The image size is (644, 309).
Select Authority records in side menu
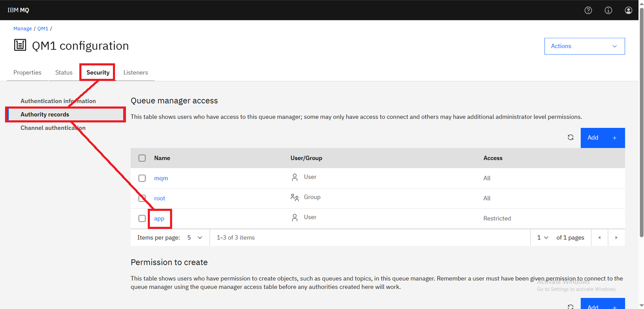click(x=65, y=114)
